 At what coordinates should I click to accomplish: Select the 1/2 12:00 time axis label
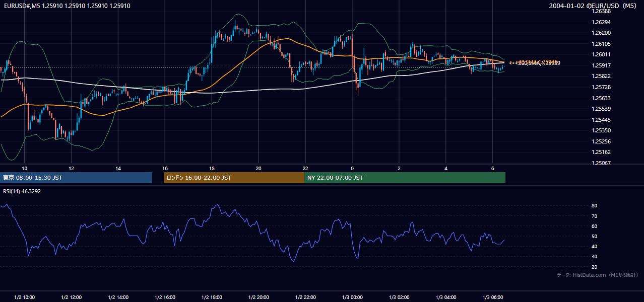[71, 297]
